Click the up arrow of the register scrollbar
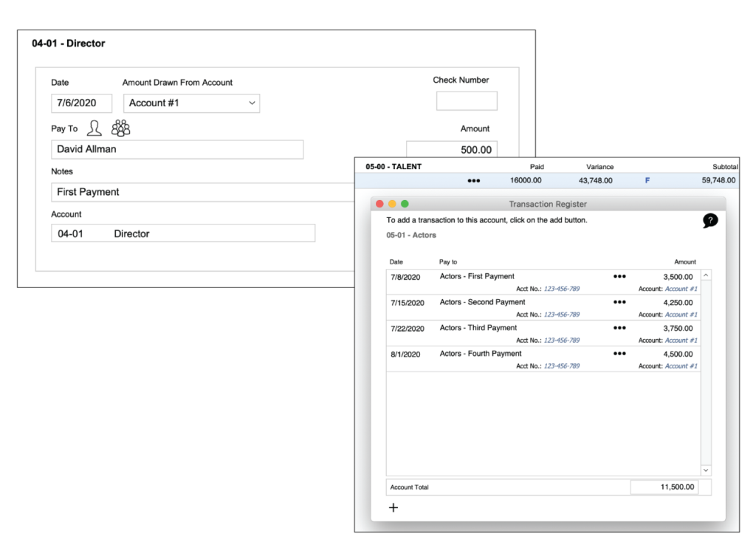756x548 pixels. 706,275
